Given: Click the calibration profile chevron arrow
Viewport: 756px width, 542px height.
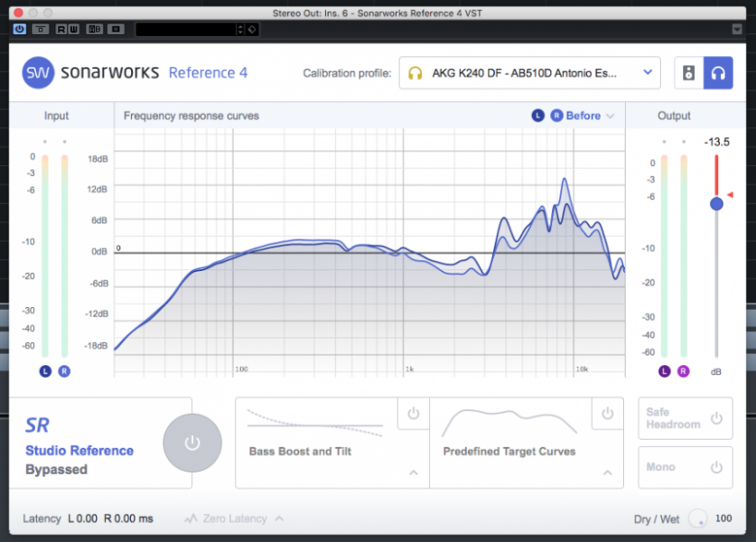Looking at the screenshot, I should [648, 72].
